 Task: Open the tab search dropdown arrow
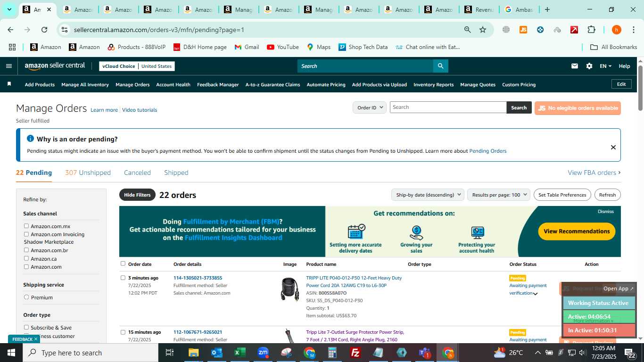pos(9,9)
